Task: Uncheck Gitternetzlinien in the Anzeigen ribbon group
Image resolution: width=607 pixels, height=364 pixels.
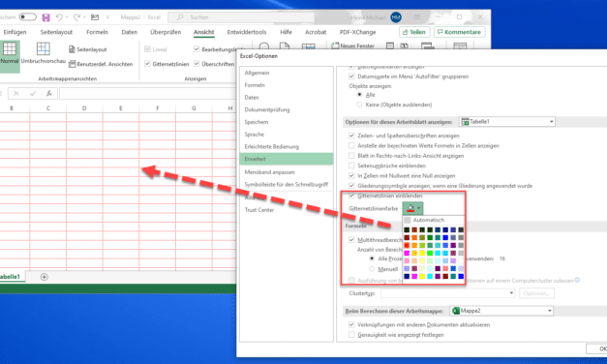Action: (x=147, y=64)
